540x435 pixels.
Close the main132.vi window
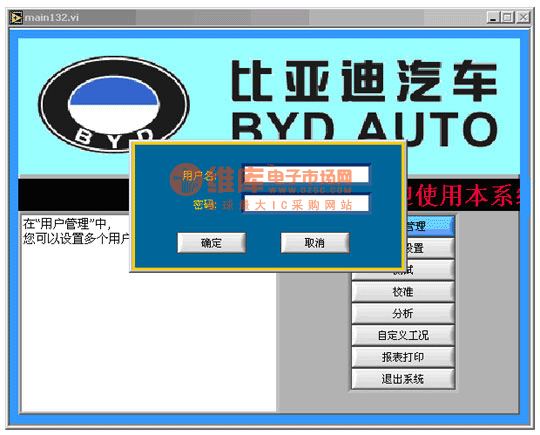(x=523, y=17)
